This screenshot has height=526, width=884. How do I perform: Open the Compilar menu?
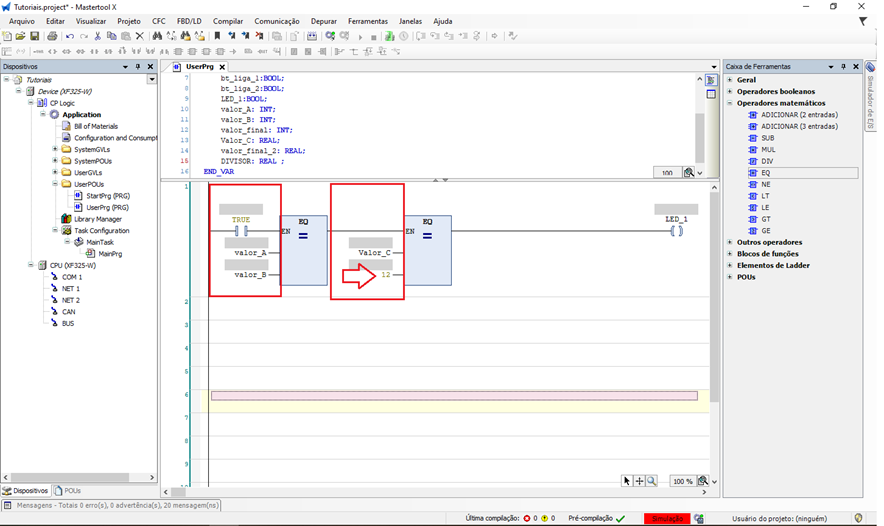click(x=228, y=21)
